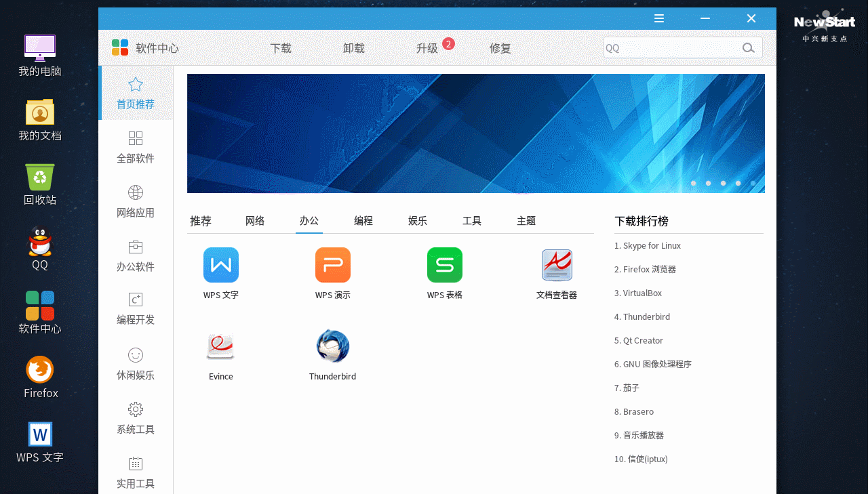Open 我的文档 desktop folder icon

pyautogui.click(x=40, y=112)
